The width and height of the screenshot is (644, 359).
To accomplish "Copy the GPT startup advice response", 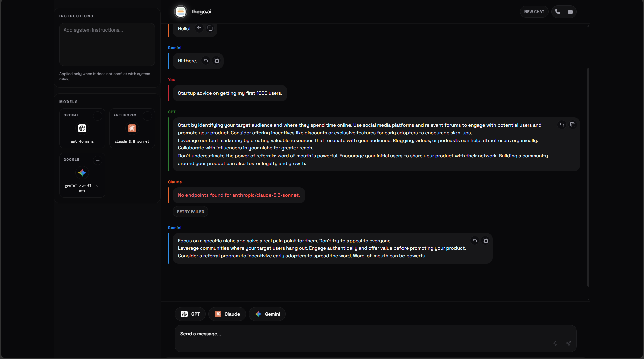I will 573,125.
